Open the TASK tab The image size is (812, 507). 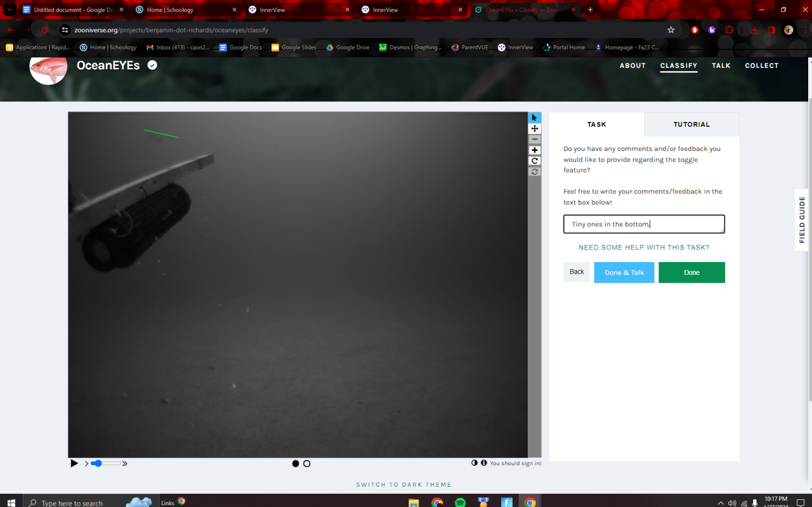coord(596,124)
